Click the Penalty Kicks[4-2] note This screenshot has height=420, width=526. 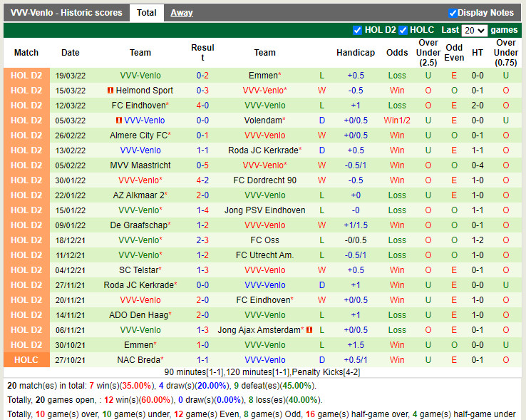(326, 372)
